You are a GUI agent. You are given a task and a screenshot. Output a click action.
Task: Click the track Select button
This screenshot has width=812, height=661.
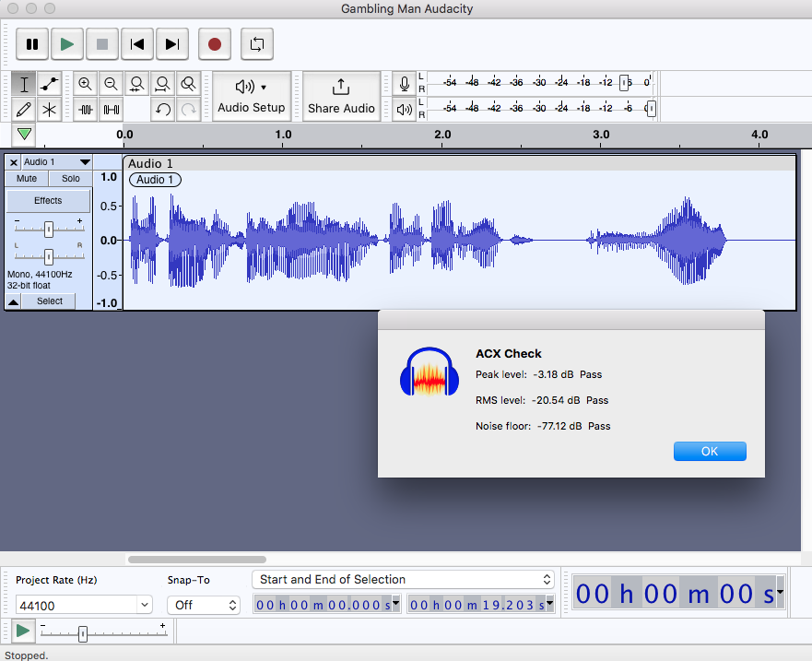pos(50,301)
